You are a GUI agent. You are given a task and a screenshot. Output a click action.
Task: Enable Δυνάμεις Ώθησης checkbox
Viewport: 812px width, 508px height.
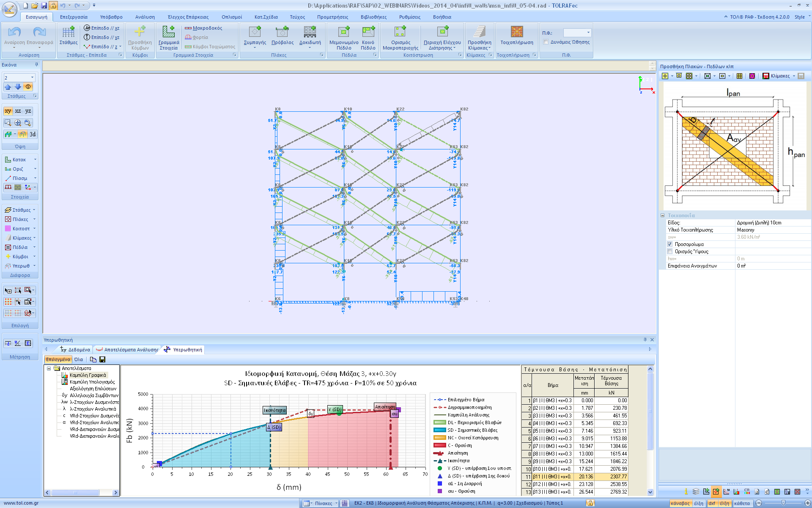pyautogui.click(x=546, y=42)
